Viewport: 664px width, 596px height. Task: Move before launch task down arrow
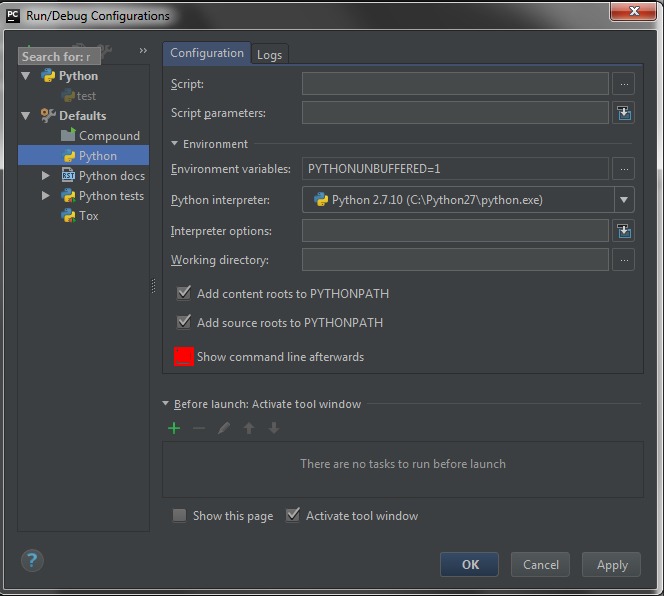tap(274, 428)
